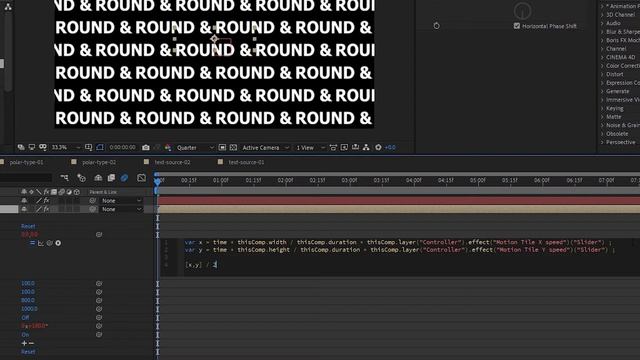The height and width of the screenshot is (360, 640).
Task: Click the Draft 3D icon in timeline
Action: coord(81,178)
